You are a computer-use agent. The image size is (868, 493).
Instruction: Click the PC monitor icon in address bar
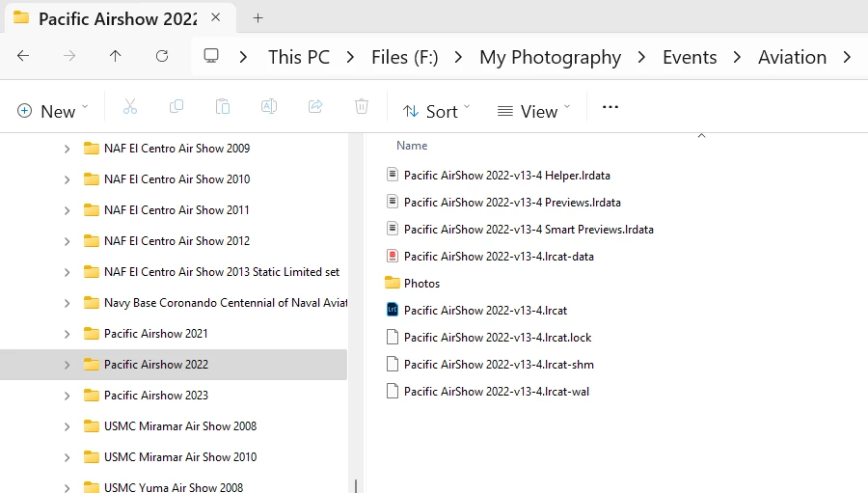(211, 56)
